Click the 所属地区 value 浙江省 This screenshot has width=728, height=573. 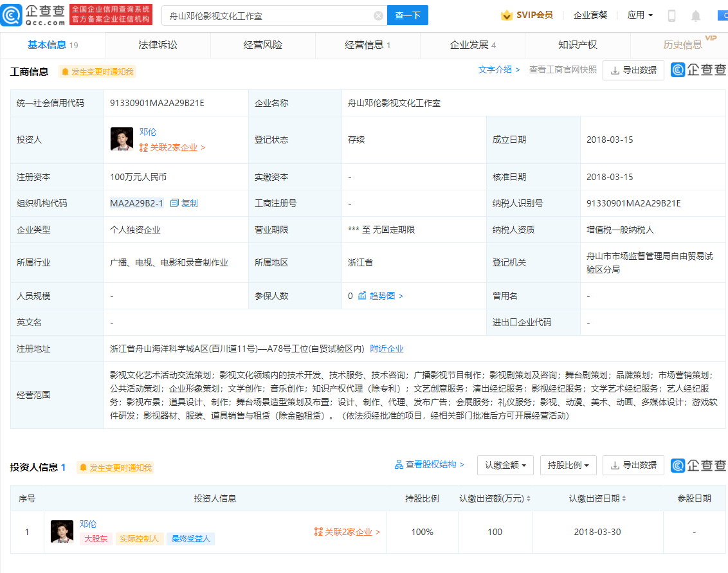(360, 262)
